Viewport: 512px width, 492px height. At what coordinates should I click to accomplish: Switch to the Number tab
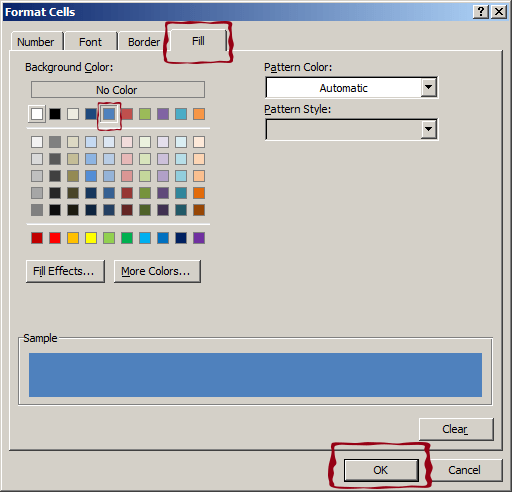(37, 42)
